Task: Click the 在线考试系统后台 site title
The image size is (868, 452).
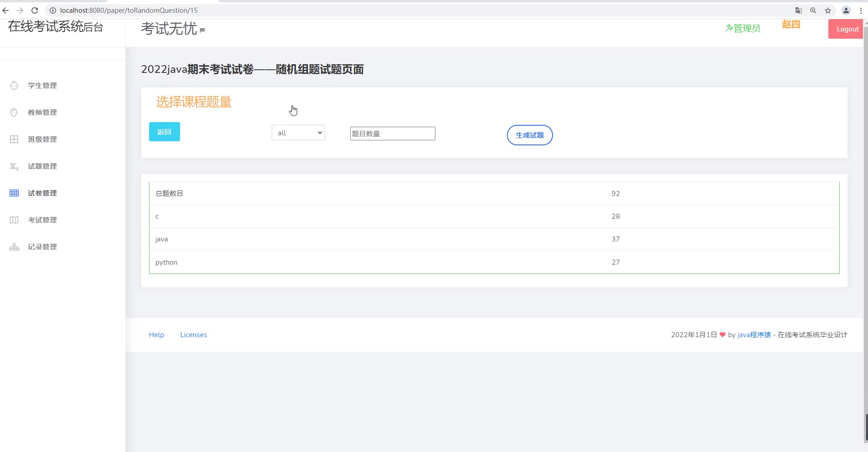Action: (x=56, y=26)
